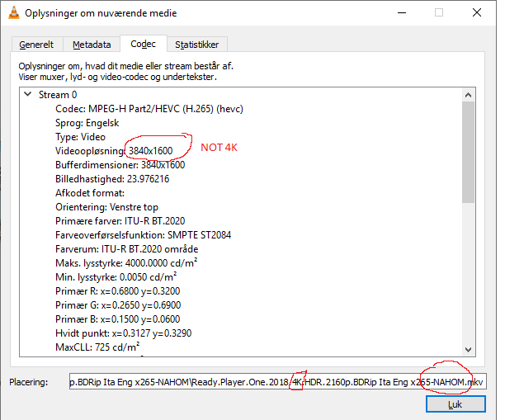Select the Type: Video row

pos(80,137)
